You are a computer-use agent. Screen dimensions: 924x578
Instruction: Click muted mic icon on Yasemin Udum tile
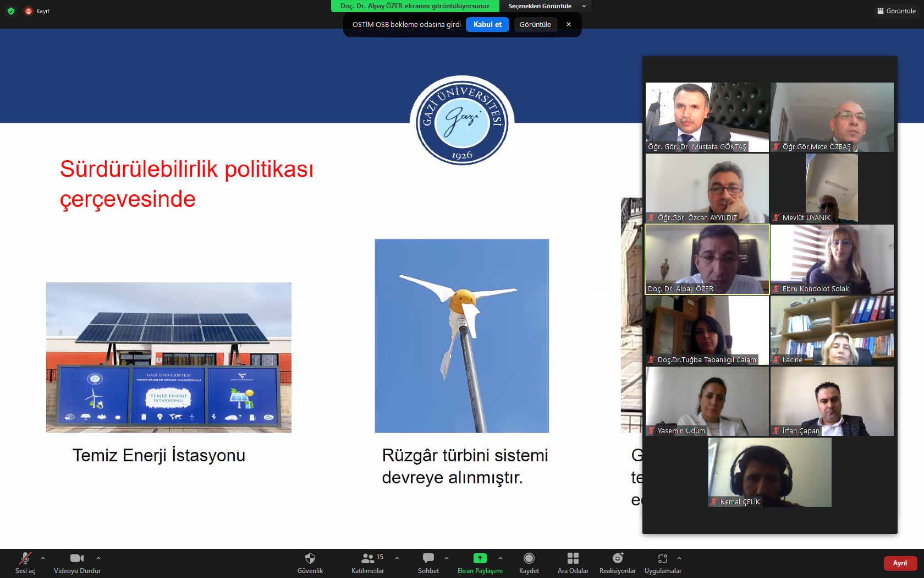click(x=651, y=430)
